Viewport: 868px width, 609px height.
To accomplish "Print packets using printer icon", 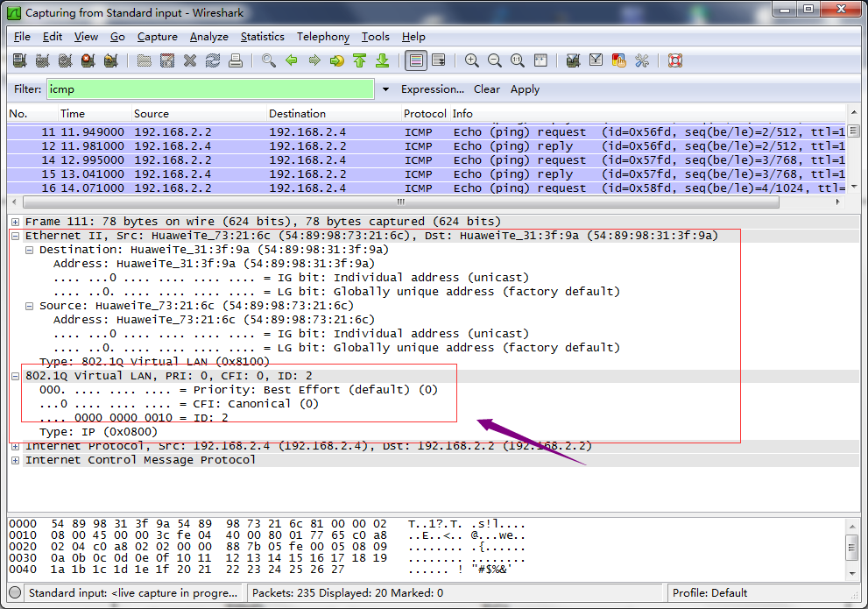I will 236,60.
